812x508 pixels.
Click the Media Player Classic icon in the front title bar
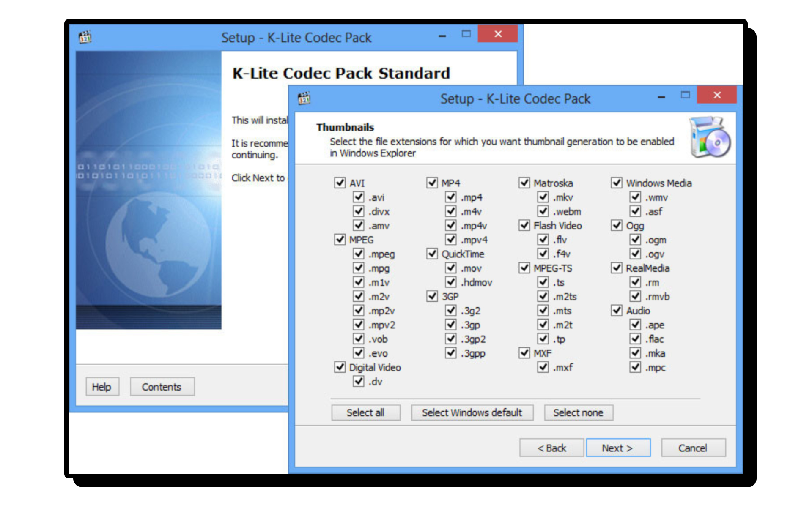[304, 98]
